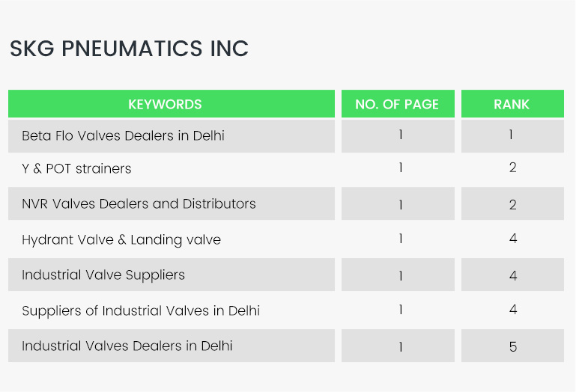
Task: Select page number cell in Hydrant Valve row
Action: pyautogui.click(x=401, y=239)
